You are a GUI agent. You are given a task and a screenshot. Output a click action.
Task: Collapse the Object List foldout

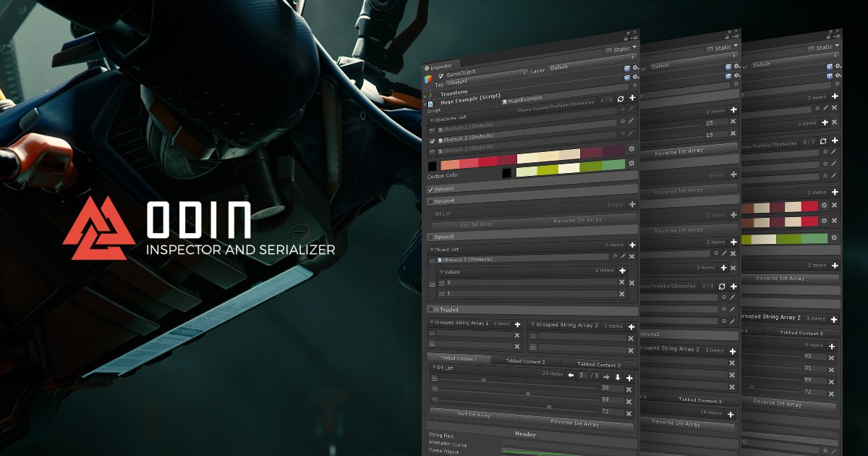[x=432, y=249]
